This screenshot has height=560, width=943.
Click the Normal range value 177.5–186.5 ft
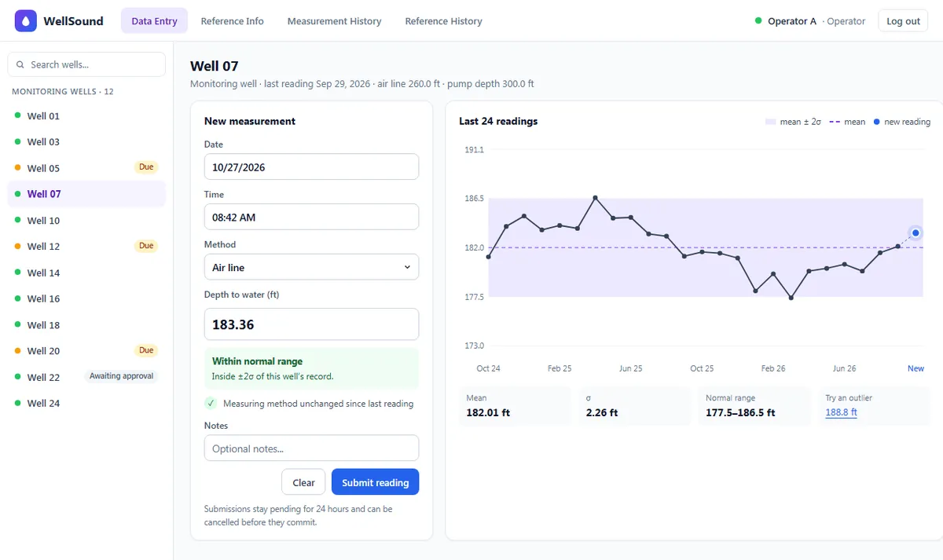[740, 412]
